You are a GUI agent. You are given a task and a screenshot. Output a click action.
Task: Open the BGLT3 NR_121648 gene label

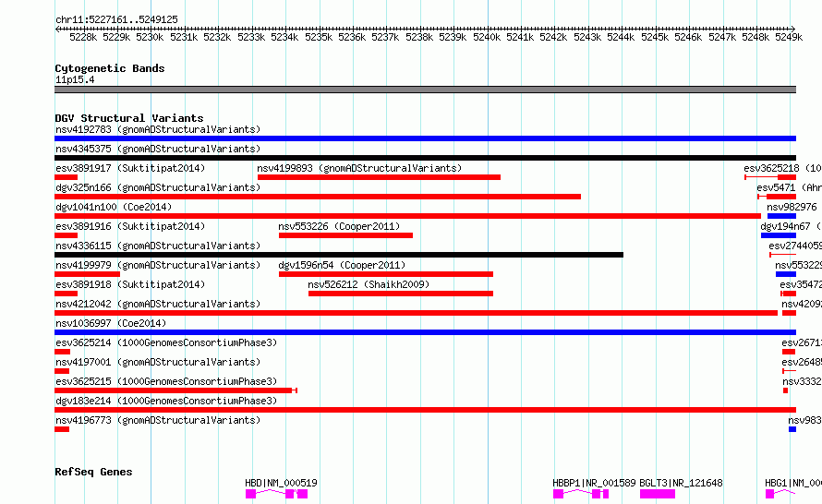[681, 483]
